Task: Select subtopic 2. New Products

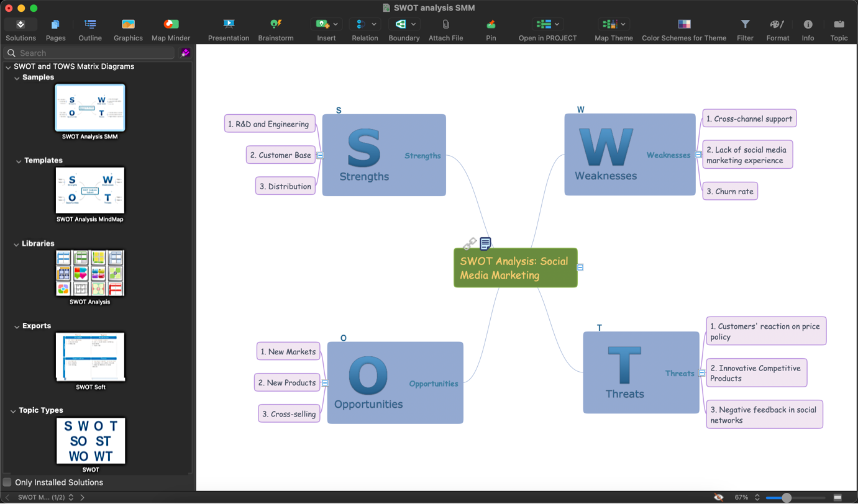Action: [x=288, y=382]
